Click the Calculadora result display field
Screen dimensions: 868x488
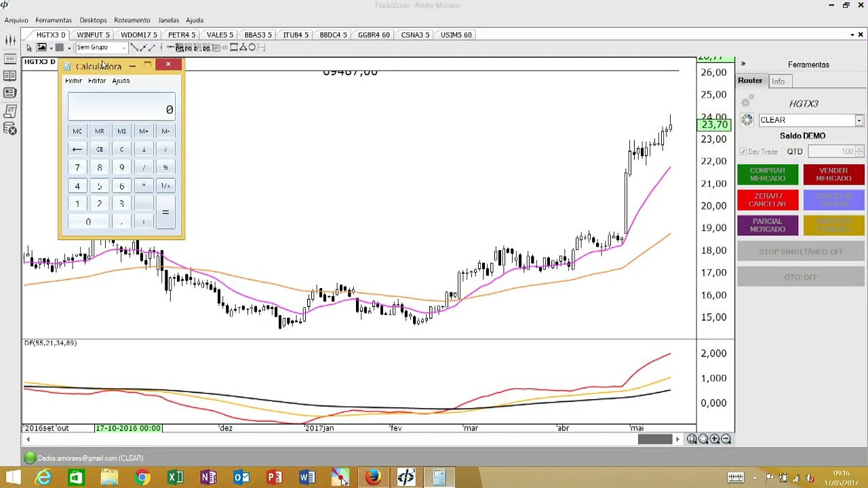(x=121, y=106)
